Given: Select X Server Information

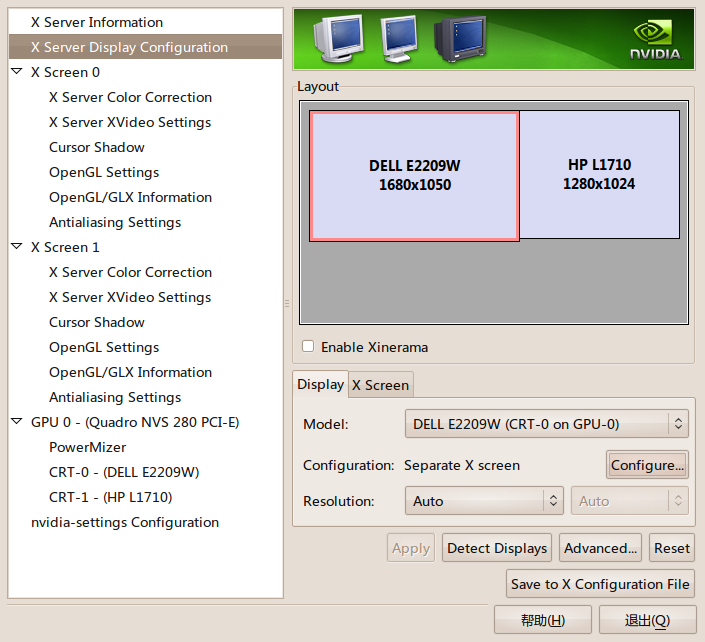Looking at the screenshot, I should [x=97, y=22].
